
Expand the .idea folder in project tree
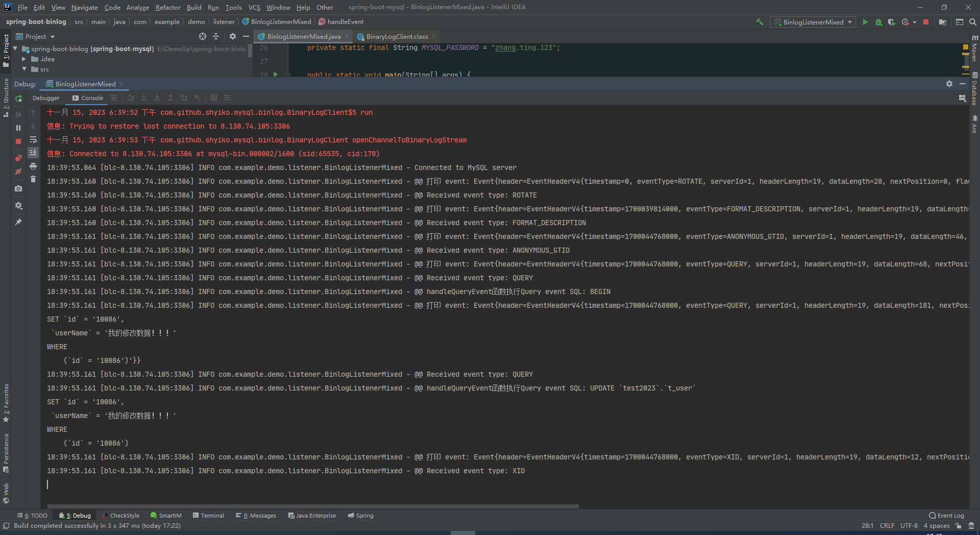point(23,59)
